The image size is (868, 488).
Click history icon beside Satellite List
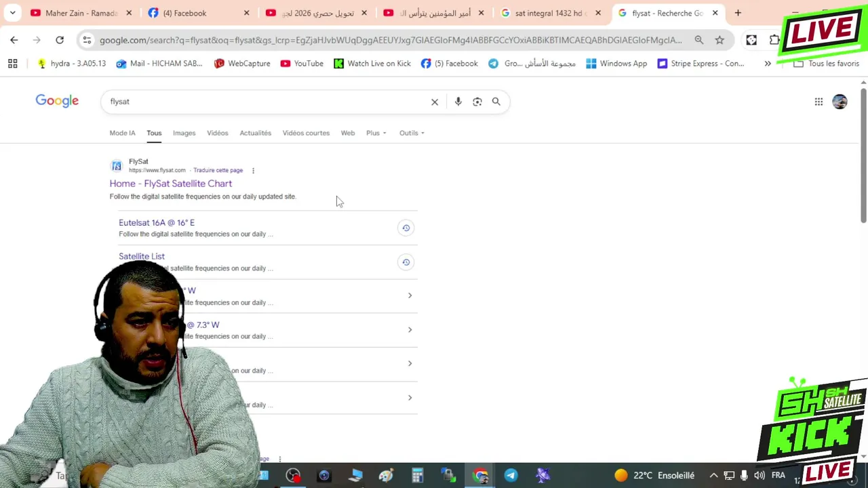tap(406, 262)
